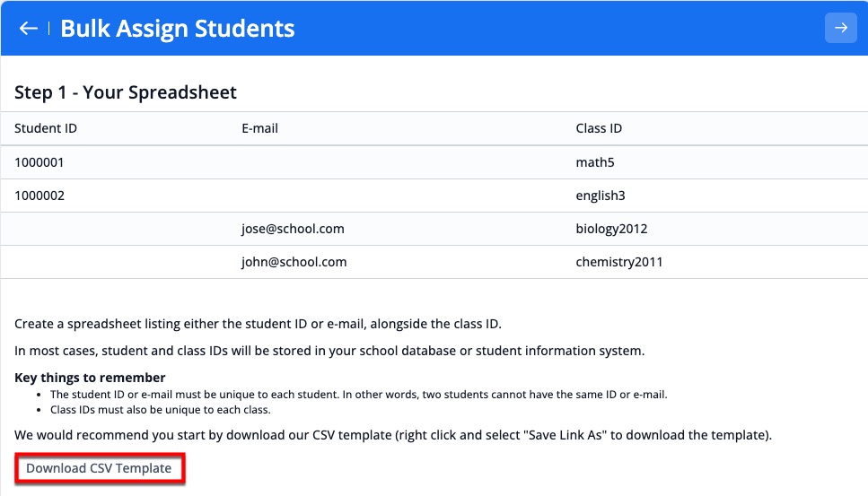
Task: Click the back arrow in the header
Action: (29, 29)
